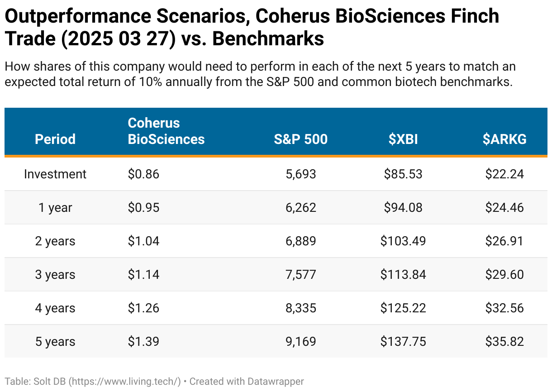This screenshot has width=552, height=392.
Task: Select the $ARKG column header
Action: [504, 139]
